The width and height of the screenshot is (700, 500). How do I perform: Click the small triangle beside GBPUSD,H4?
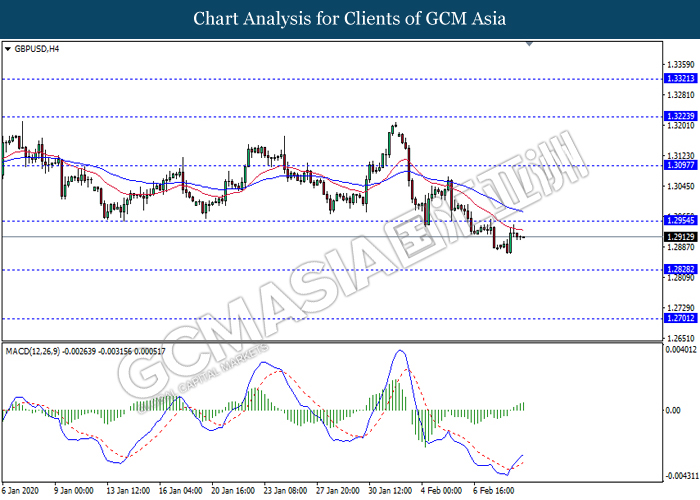[x=9, y=48]
